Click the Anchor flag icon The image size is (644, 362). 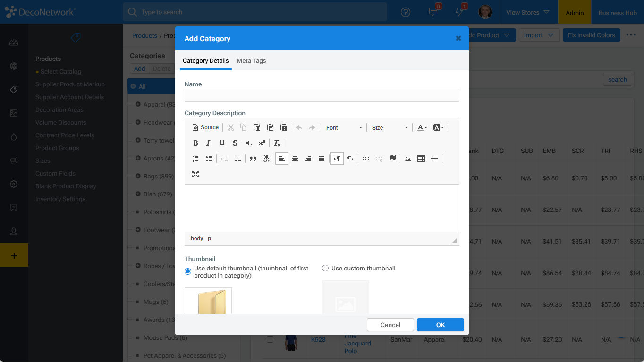[392, 159]
